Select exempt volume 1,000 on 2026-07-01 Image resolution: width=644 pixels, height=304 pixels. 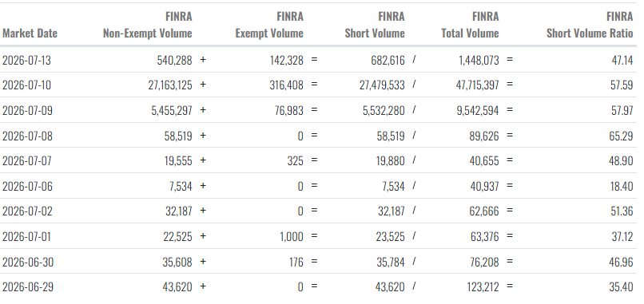click(x=292, y=237)
